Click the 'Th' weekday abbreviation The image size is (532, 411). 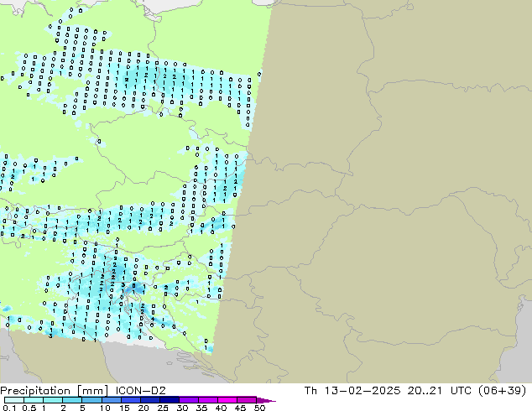(310, 391)
